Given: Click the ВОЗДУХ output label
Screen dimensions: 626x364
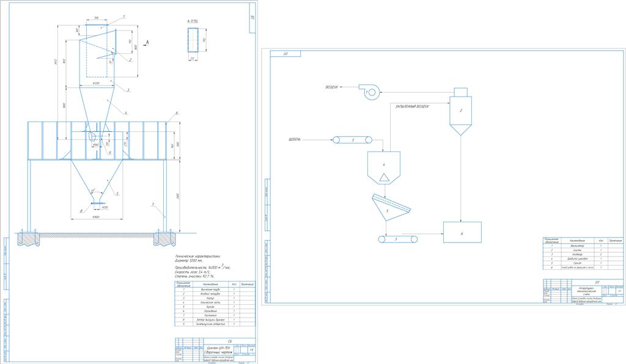Looking at the screenshot, I should coord(332,87).
